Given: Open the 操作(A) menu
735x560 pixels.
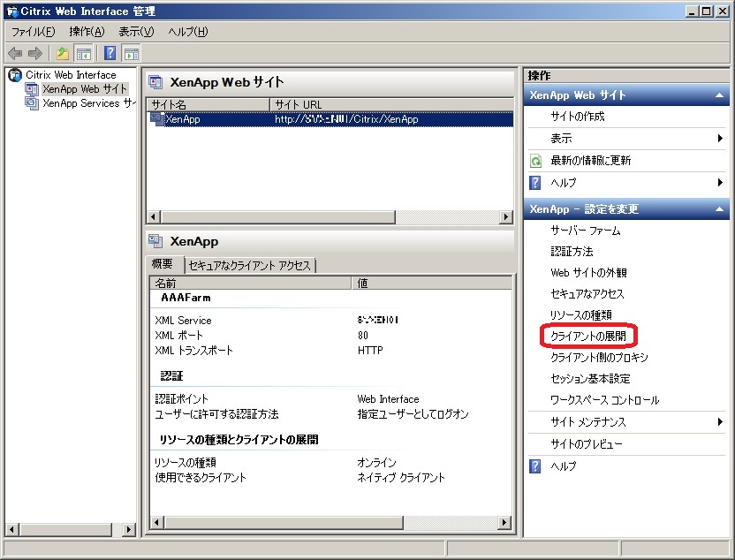Looking at the screenshot, I should coord(87,32).
